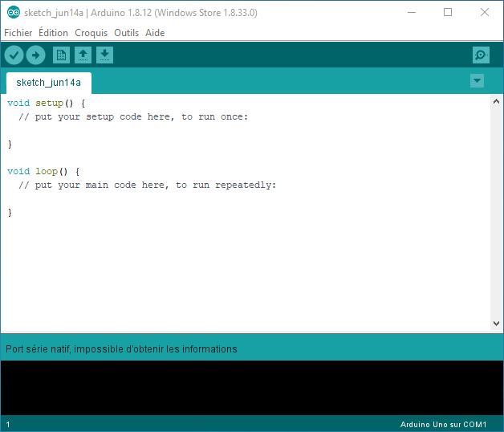Screen dimensions: 504x432
Task: Open the Aide menu
Action: click(x=155, y=33)
